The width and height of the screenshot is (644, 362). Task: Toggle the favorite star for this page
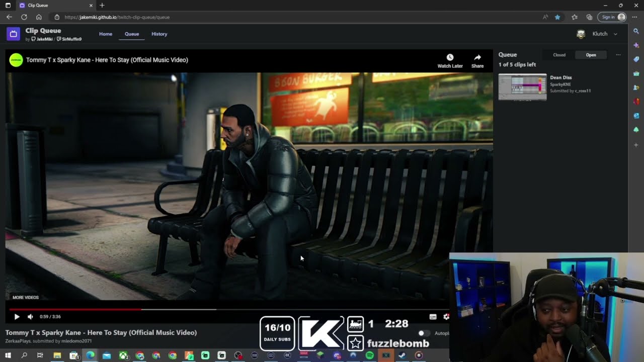point(557,17)
